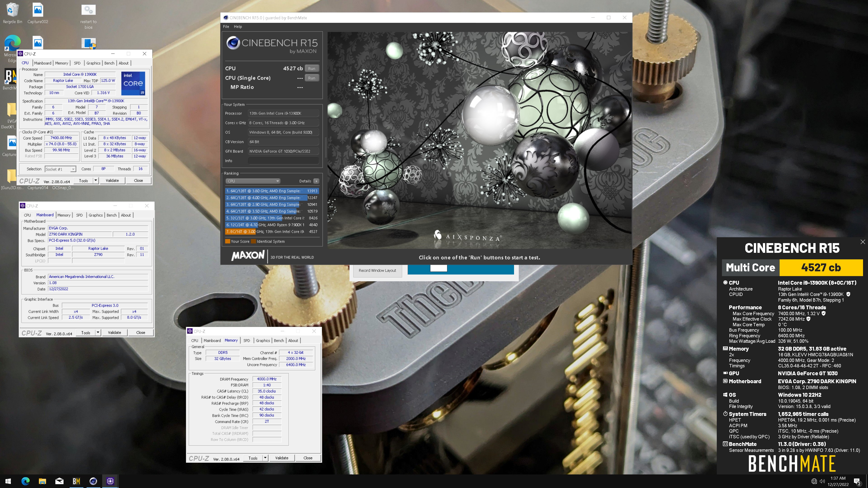
Task: Open the Bench tab in top CPU-Z window
Action: click(109, 63)
